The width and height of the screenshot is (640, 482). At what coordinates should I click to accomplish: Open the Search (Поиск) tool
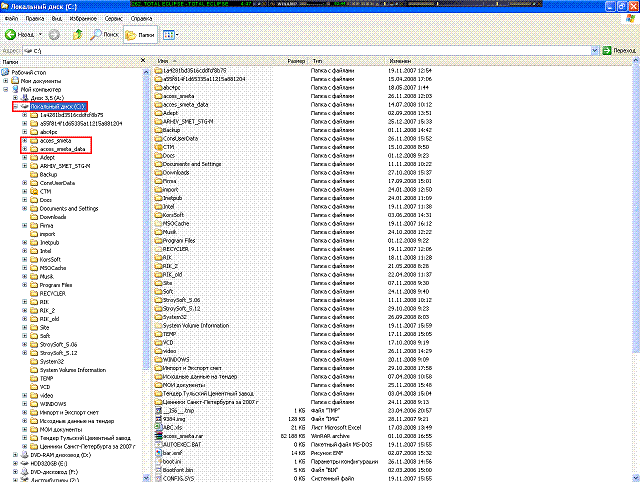100,34
